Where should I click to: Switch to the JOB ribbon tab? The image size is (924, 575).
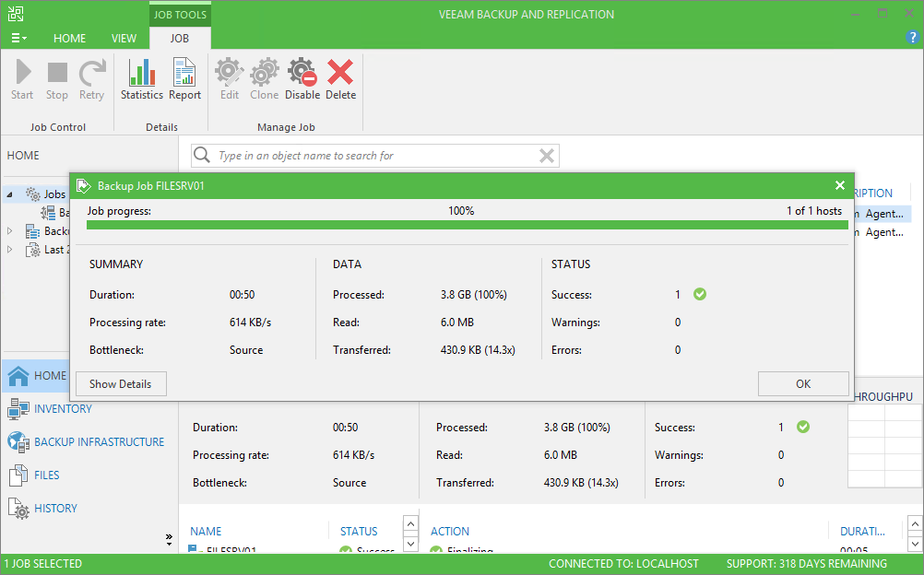tap(180, 38)
